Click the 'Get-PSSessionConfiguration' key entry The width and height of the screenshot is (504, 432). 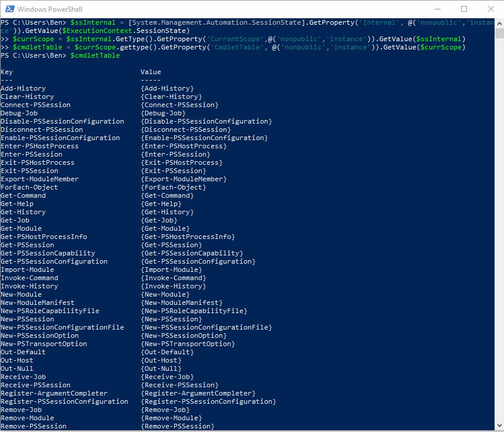coord(54,261)
